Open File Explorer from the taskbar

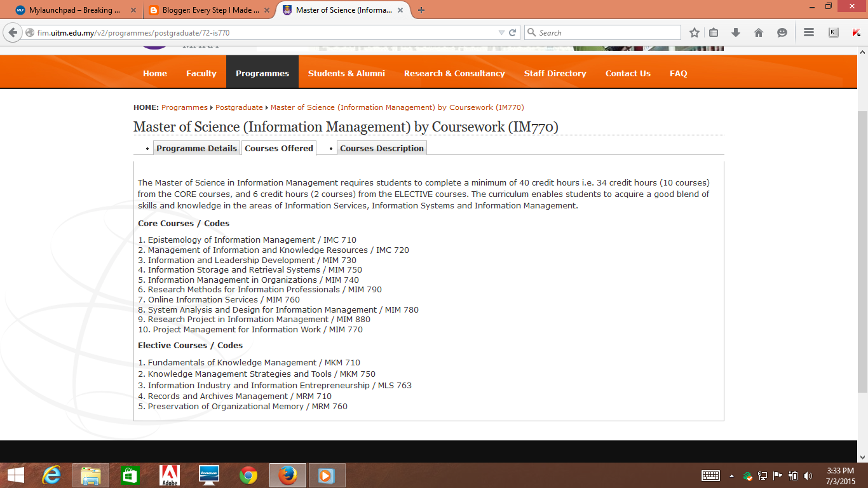[91, 475]
